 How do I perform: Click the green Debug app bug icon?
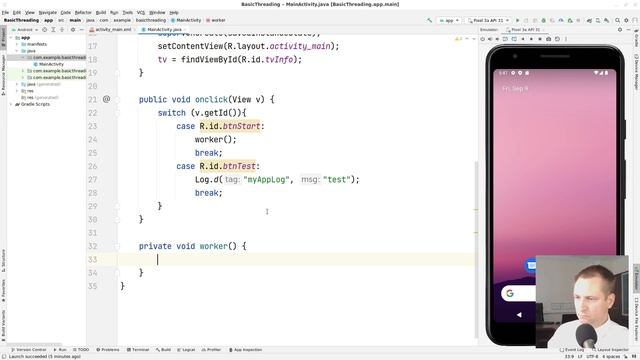tap(543, 20)
